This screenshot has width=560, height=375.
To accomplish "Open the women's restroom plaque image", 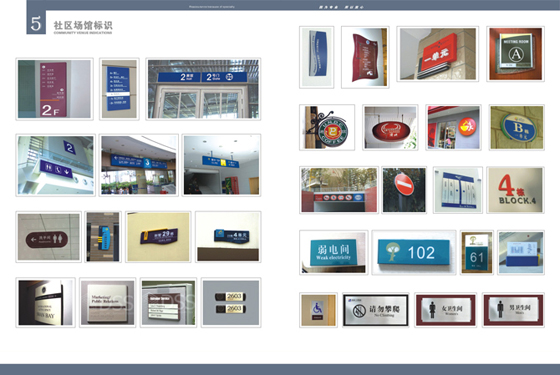I will (445, 310).
